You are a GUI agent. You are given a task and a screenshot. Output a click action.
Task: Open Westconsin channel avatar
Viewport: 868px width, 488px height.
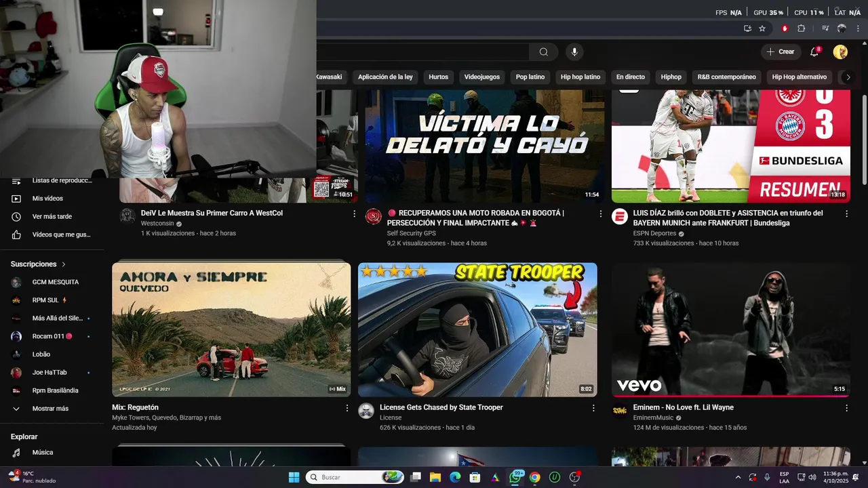pyautogui.click(x=127, y=216)
